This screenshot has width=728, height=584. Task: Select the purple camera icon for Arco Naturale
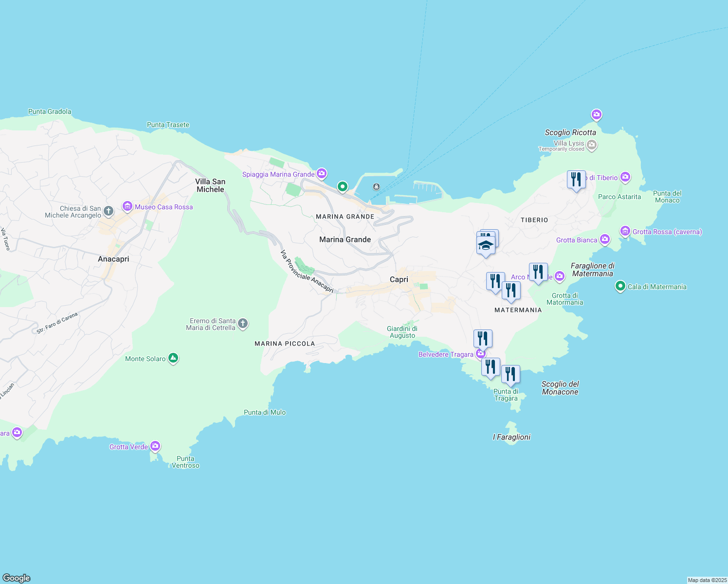(560, 276)
